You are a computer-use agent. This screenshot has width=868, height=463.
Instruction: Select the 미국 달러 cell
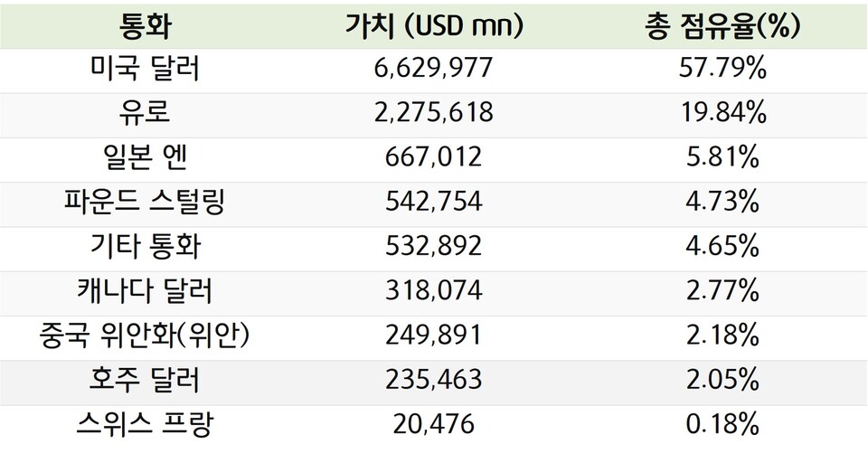(145, 71)
